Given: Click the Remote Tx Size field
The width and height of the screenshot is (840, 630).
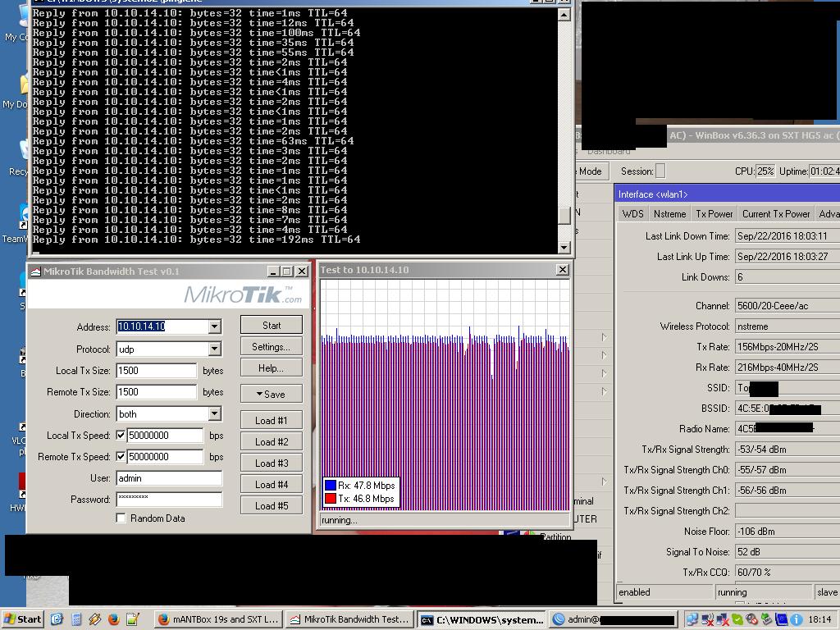Looking at the screenshot, I should [x=157, y=391].
